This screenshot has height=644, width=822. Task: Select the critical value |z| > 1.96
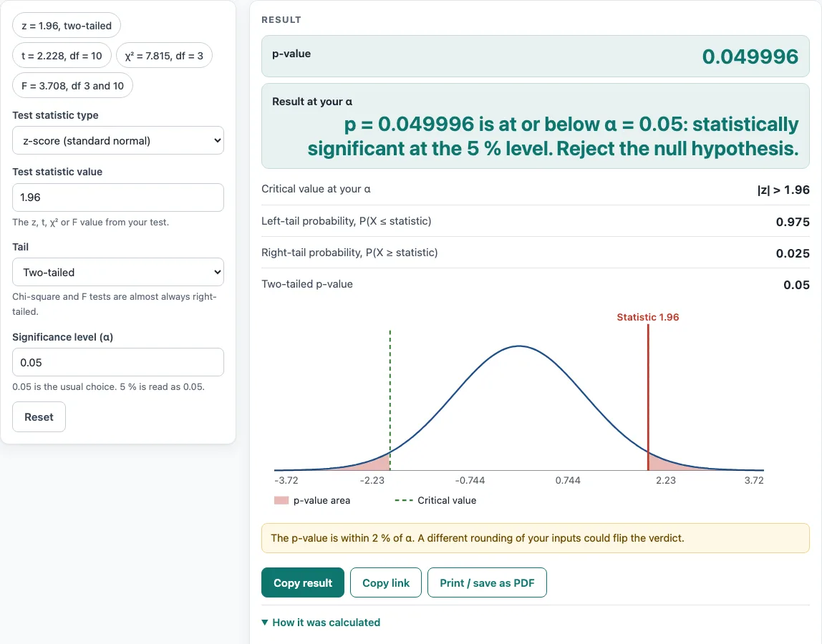click(783, 190)
